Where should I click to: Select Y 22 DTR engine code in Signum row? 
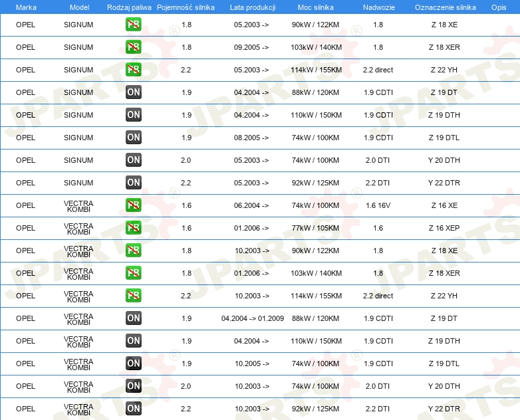444,183
